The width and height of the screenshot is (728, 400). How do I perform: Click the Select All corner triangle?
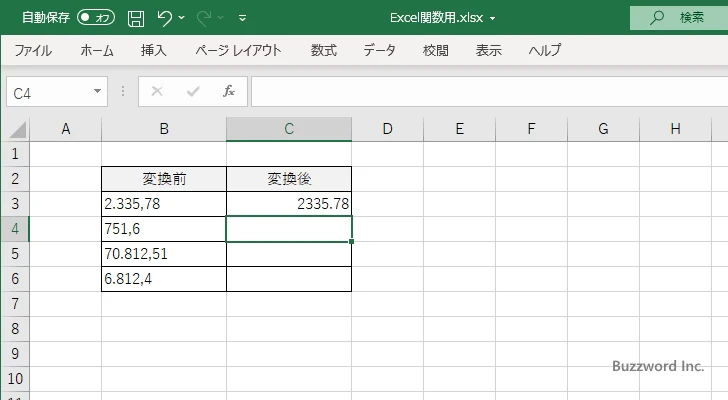pyautogui.click(x=18, y=129)
